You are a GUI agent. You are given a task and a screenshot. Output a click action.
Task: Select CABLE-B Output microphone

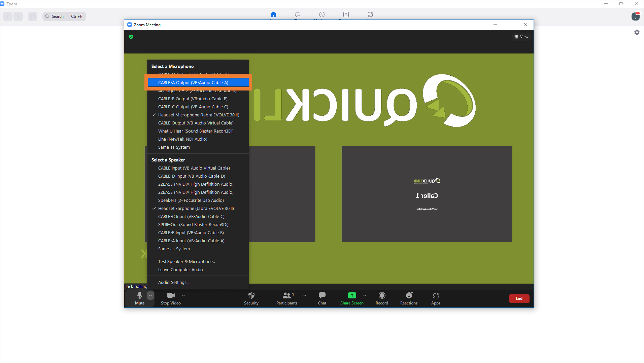tap(198, 99)
